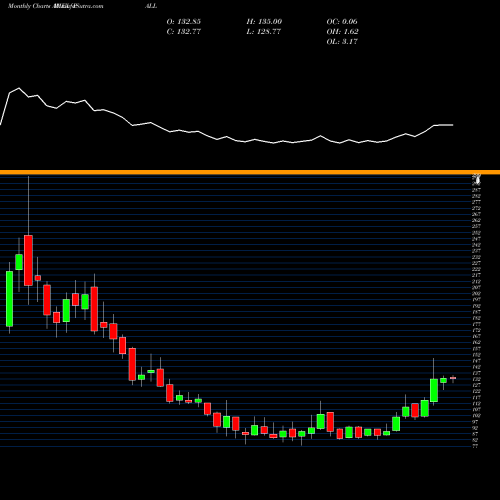Select the tallest red candle with long upper wick

(28, 260)
